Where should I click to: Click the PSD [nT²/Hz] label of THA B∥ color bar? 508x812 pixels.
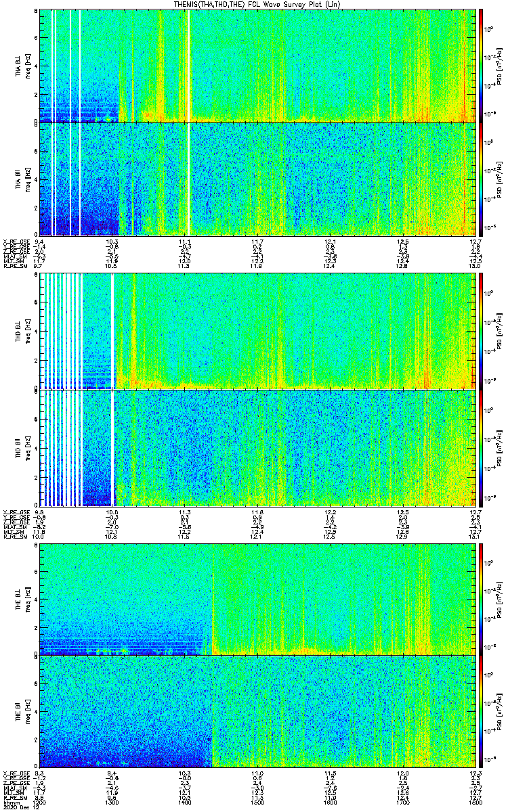(x=501, y=179)
